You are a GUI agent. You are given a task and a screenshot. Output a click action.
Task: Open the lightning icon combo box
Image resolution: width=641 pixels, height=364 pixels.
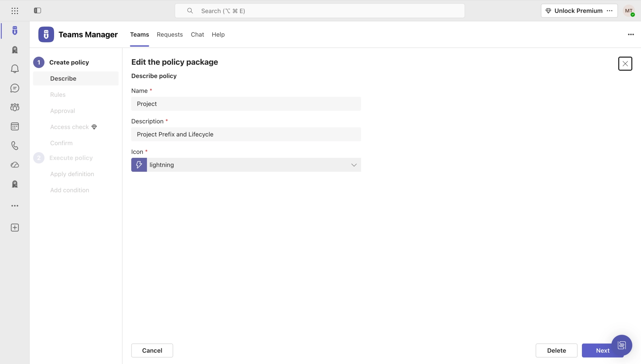pyautogui.click(x=246, y=165)
